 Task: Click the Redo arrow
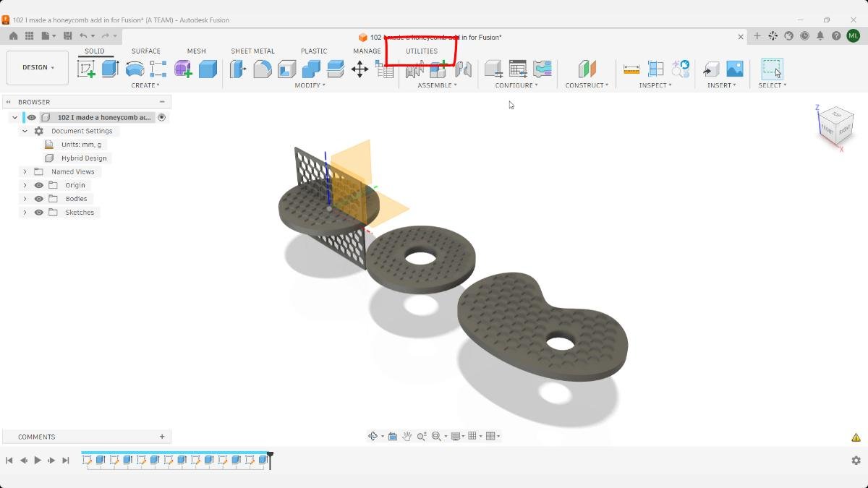pos(106,35)
